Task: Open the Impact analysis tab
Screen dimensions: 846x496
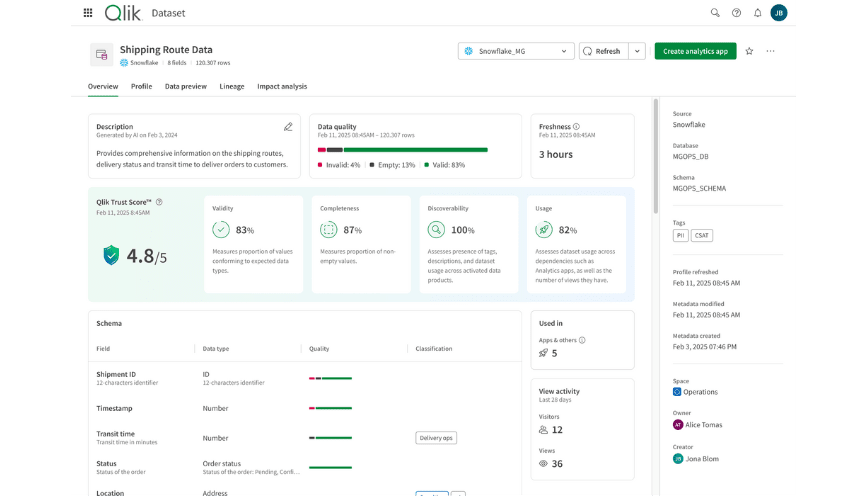Action: (282, 86)
